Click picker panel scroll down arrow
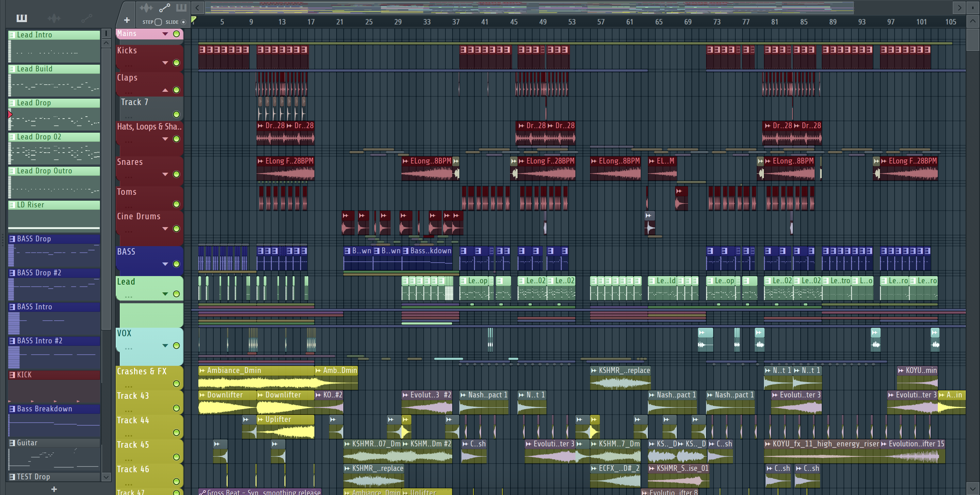The image size is (980, 495). [x=106, y=477]
